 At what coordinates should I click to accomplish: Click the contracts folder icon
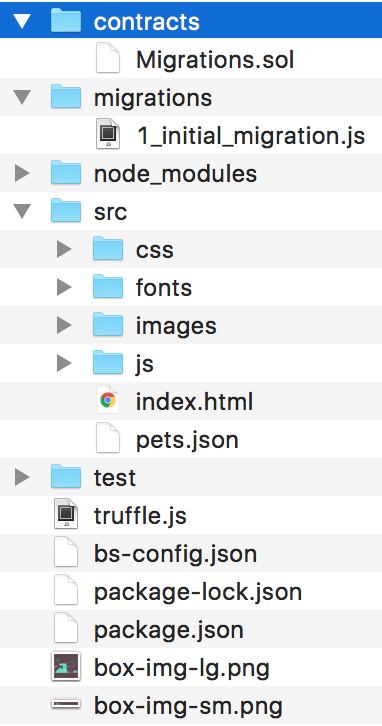coord(66,20)
